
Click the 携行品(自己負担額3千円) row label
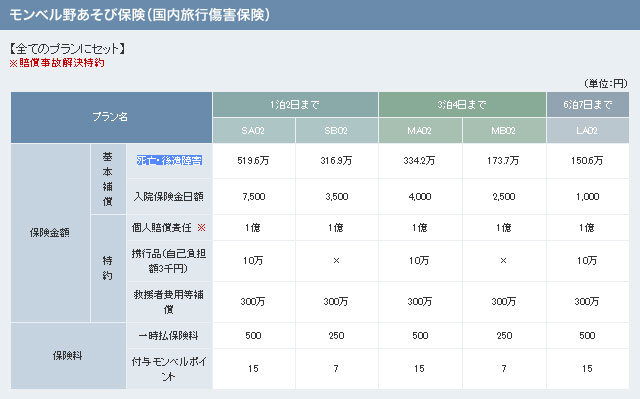169,261
